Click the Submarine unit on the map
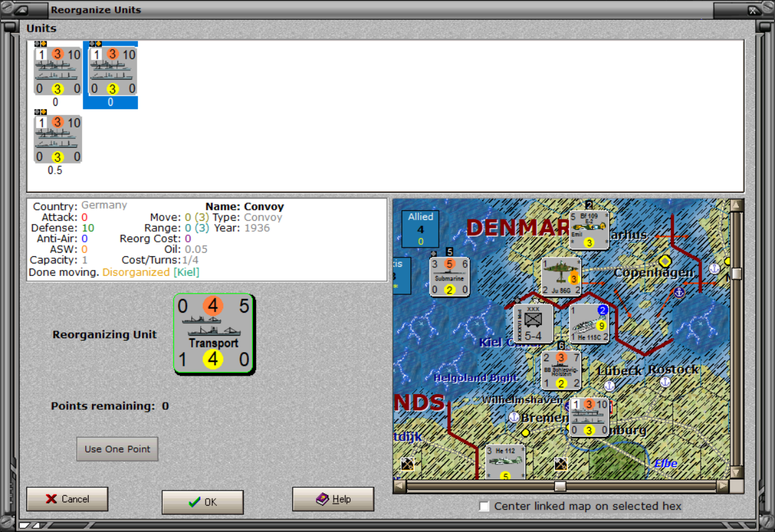The width and height of the screenshot is (775, 532). click(x=449, y=277)
